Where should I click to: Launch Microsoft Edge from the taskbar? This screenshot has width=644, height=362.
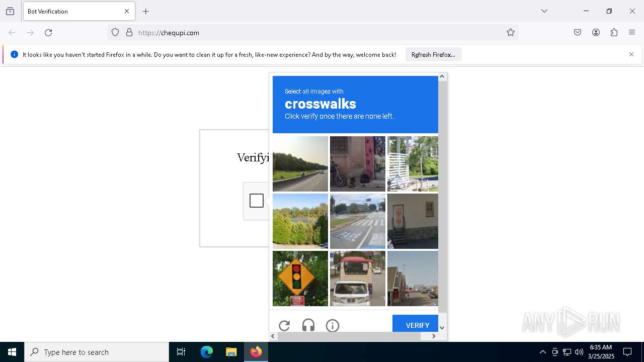pos(207,352)
